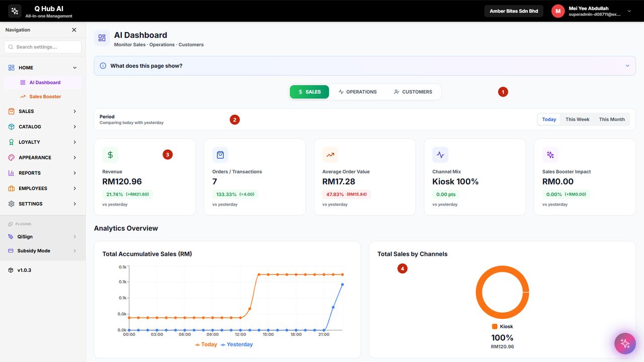
Task: Click the LOYALTY award ribbon icon
Action: (x=11, y=142)
